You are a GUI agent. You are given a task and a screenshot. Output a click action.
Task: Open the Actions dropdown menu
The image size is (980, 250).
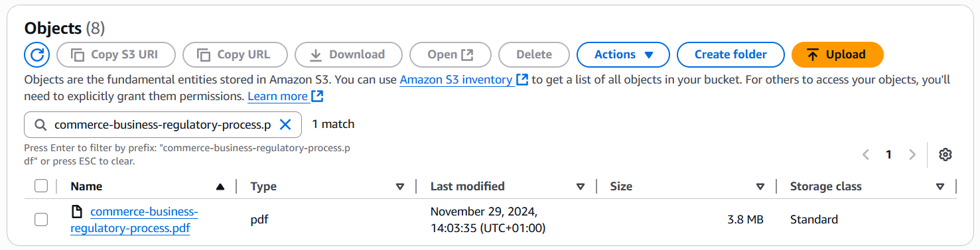coord(623,54)
